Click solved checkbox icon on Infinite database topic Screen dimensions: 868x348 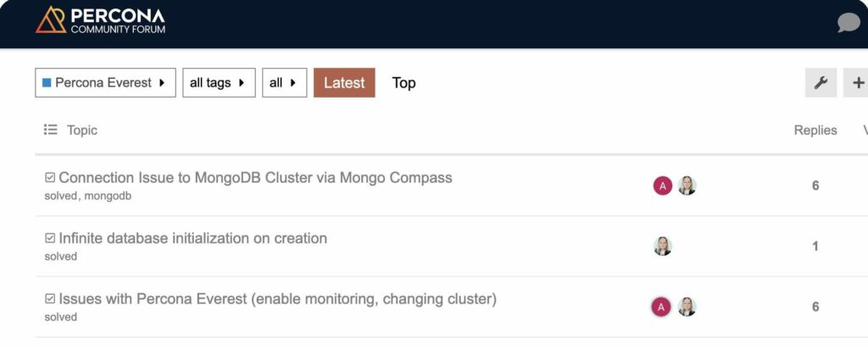50,239
